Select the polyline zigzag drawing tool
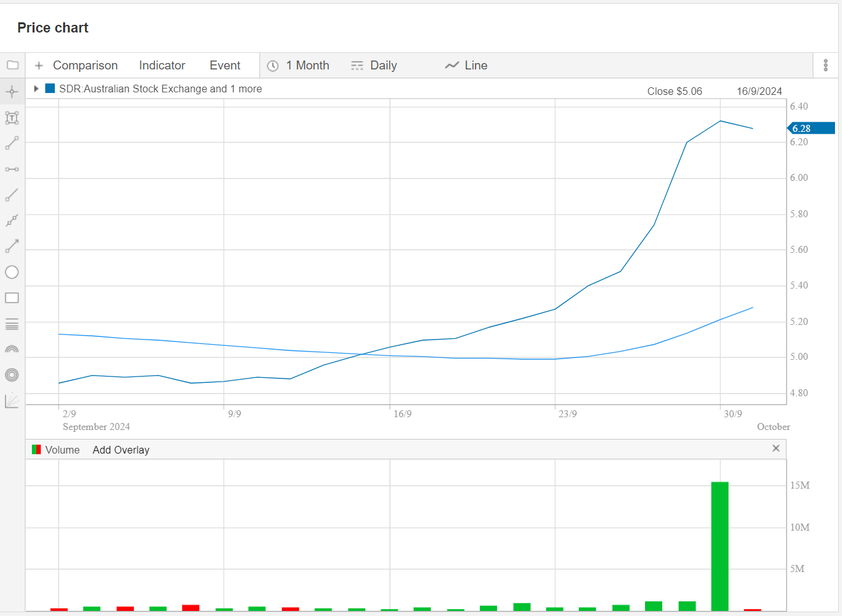This screenshot has width=842, height=616. pos(12,220)
